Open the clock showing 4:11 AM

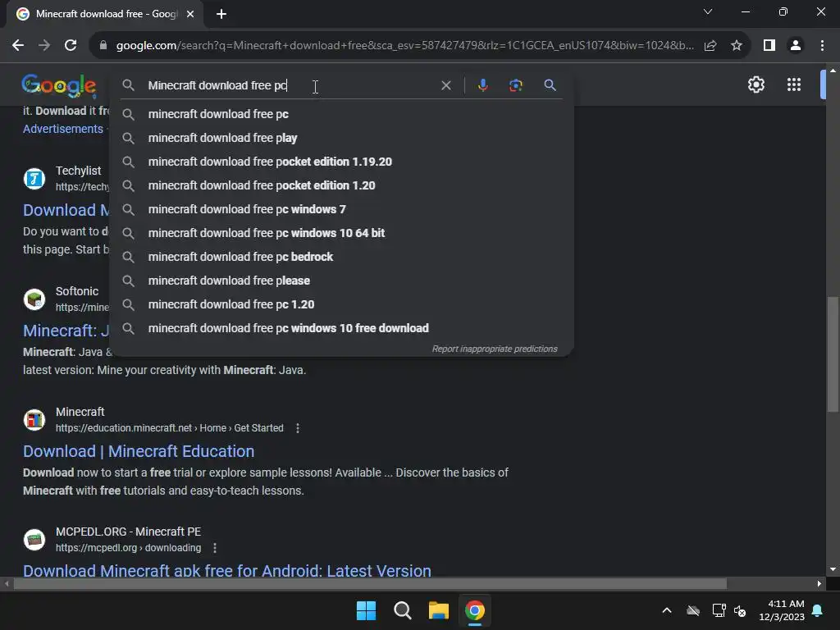click(x=782, y=610)
